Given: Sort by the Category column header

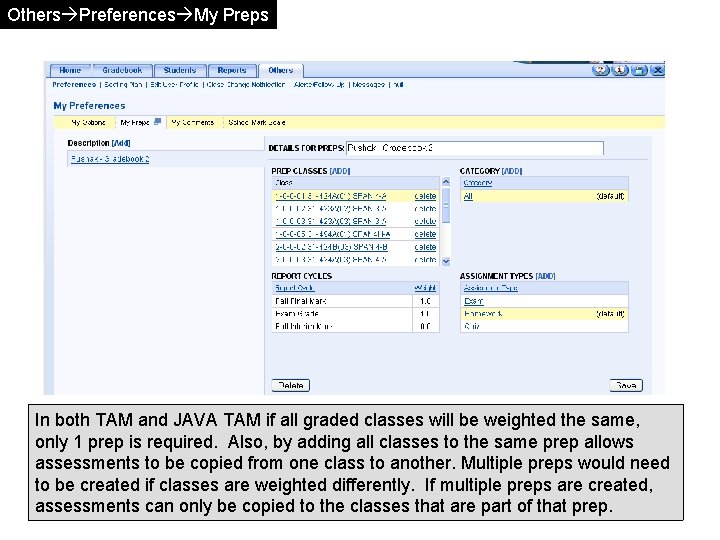Looking at the screenshot, I should coord(478,183).
